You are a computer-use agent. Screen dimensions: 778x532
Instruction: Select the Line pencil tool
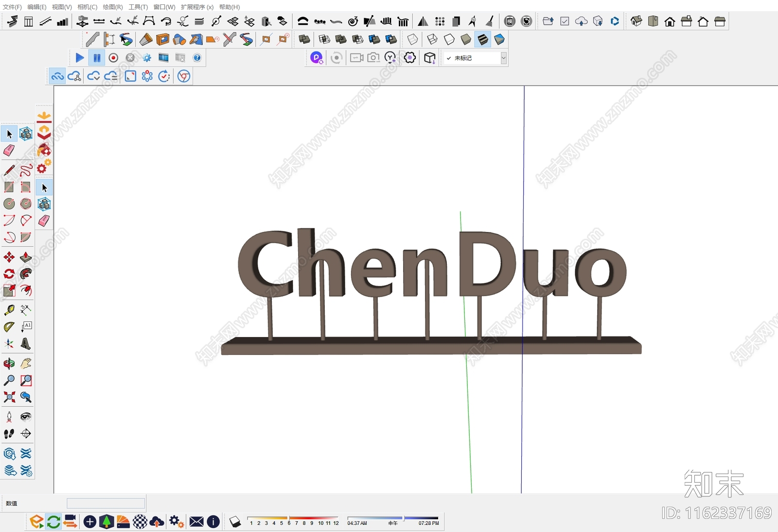[x=9, y=170]
